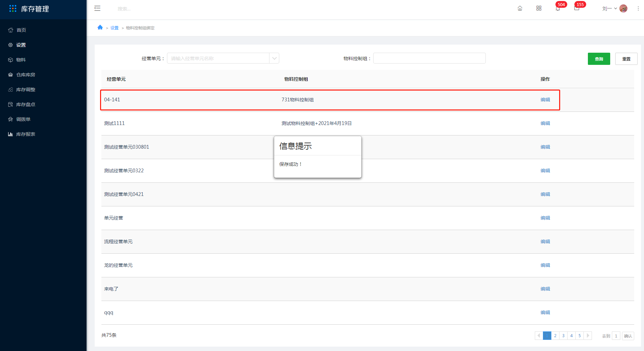Viewport: 644px width, 351px height.
Task: Click the 测试物料控制组+2021年4月19日 cell
Action: [x=316, y=123]
